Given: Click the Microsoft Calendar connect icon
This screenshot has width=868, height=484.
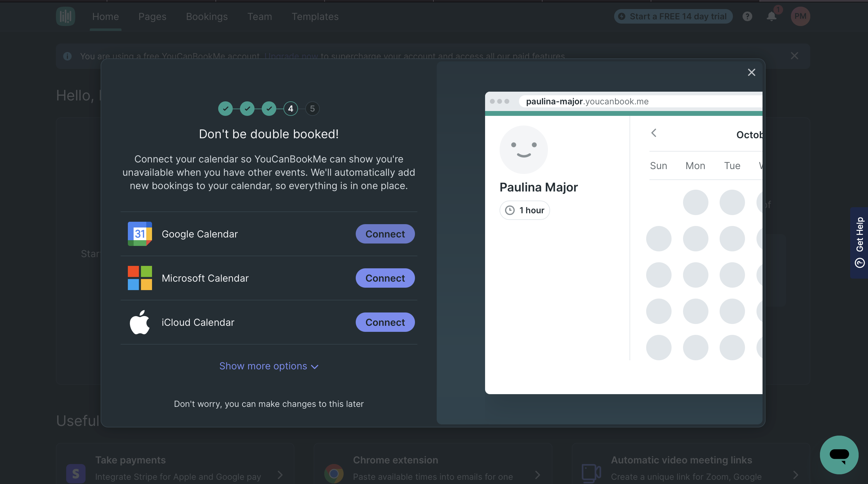Looking at the screenshot, I should point(385,278).
